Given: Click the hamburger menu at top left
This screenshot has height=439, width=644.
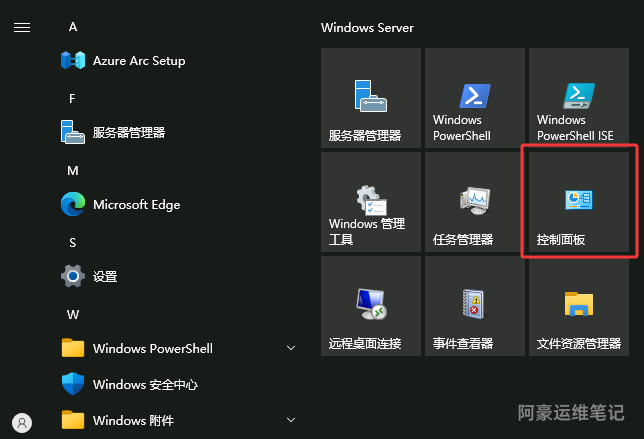Looking at the screenshot, I should click(22, 27).
